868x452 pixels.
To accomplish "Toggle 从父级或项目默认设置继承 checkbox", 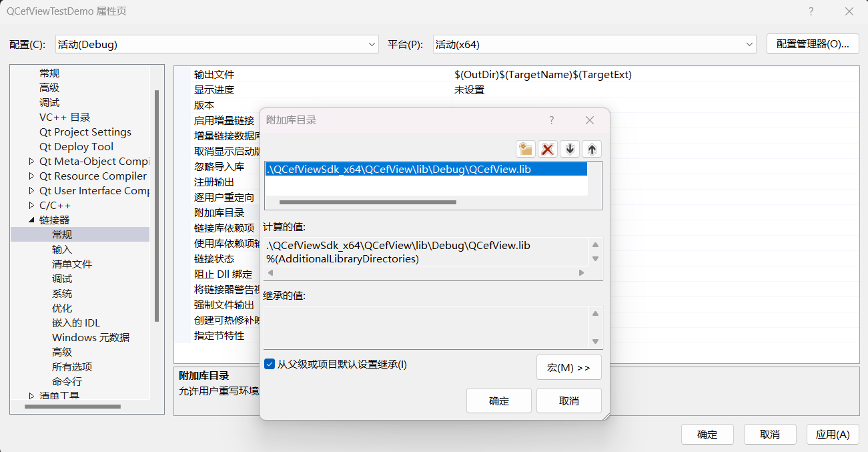I will click(x=270, y=364).
